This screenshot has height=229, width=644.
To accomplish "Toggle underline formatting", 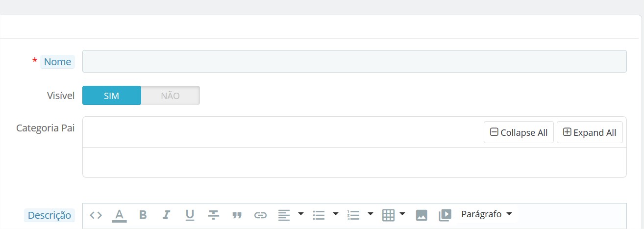I will click(190, 215).
